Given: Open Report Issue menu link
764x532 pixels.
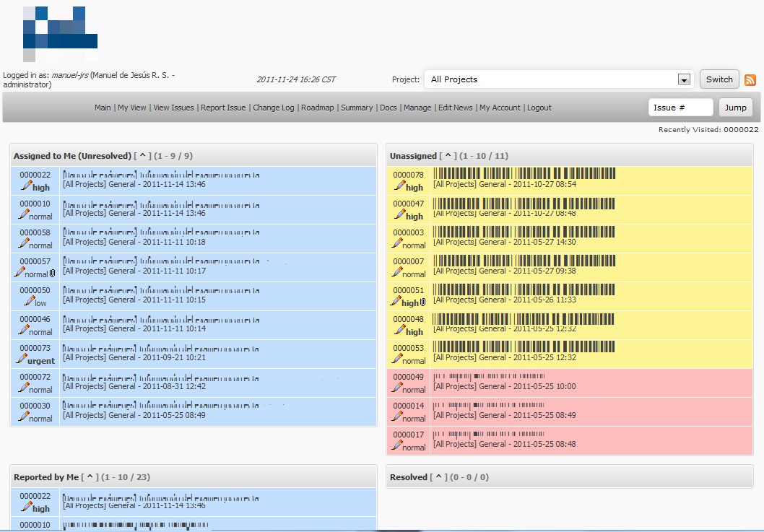Looking at the screenshot, I should 223,108.
